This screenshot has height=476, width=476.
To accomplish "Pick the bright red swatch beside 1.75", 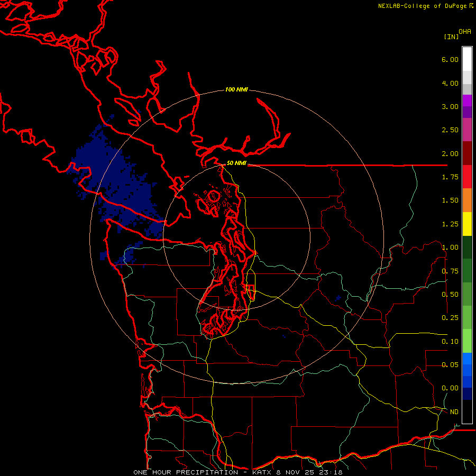I will pos(467,177).
